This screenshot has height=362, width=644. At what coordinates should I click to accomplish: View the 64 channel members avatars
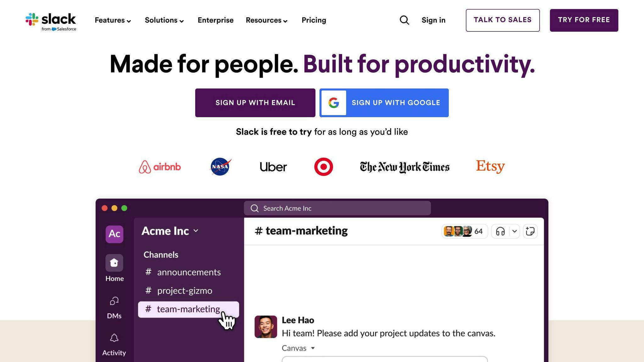[x=465, y=231]
